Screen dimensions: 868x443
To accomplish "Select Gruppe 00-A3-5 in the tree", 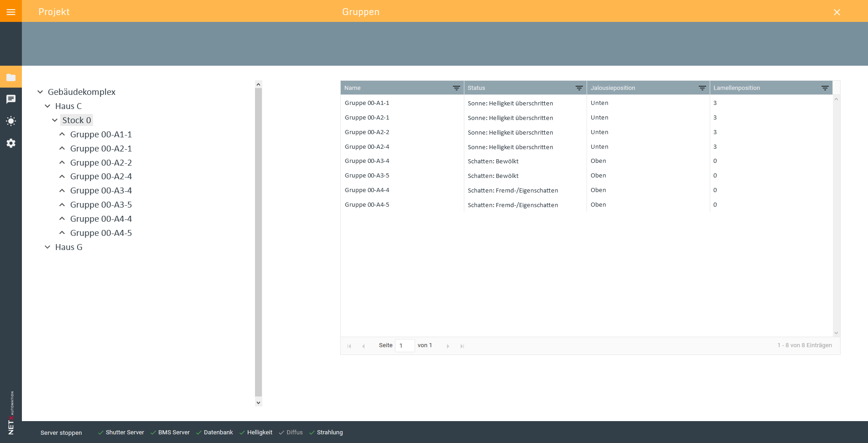I will click(101, 205).
